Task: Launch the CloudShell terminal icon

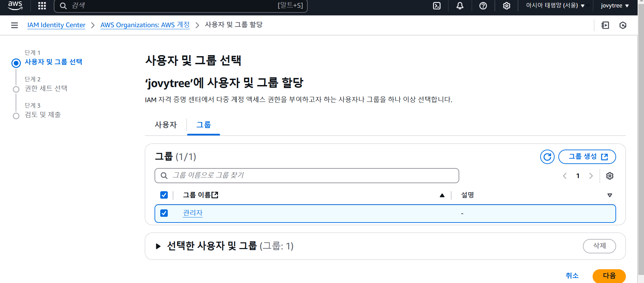Action: [437, 6]
